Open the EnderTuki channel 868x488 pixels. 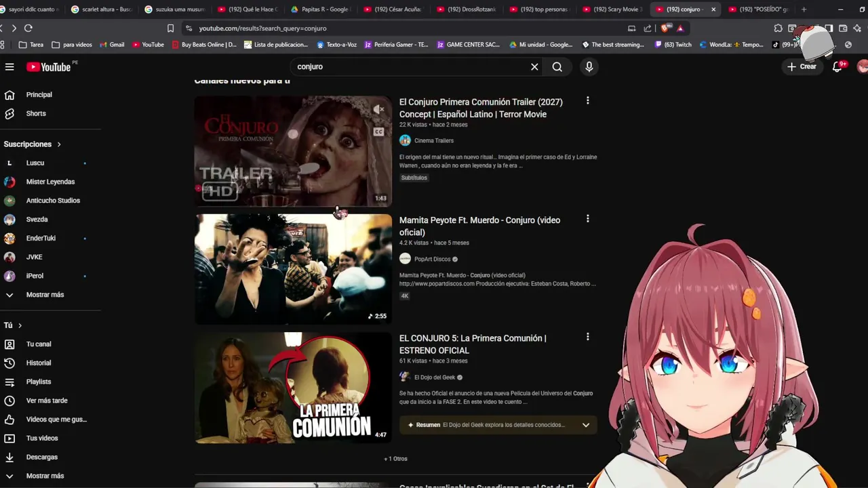tap(41, 238)
